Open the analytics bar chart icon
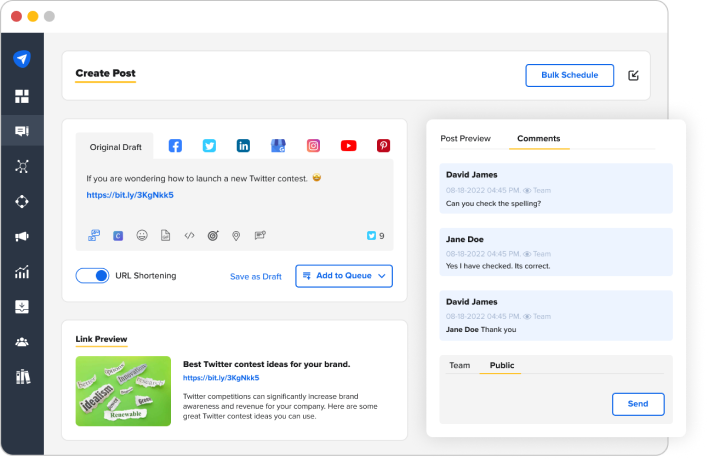This screenshot has height=459, width=708. point(22,272)
